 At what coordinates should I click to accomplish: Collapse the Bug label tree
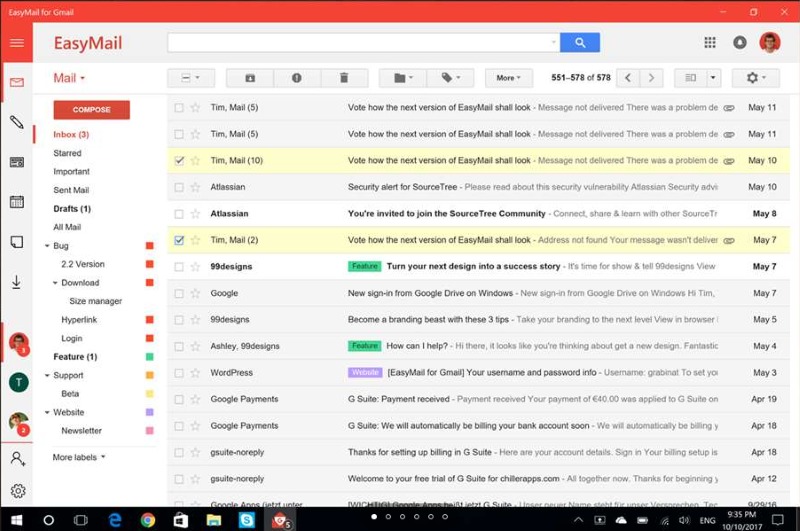(x=47, y=246)
